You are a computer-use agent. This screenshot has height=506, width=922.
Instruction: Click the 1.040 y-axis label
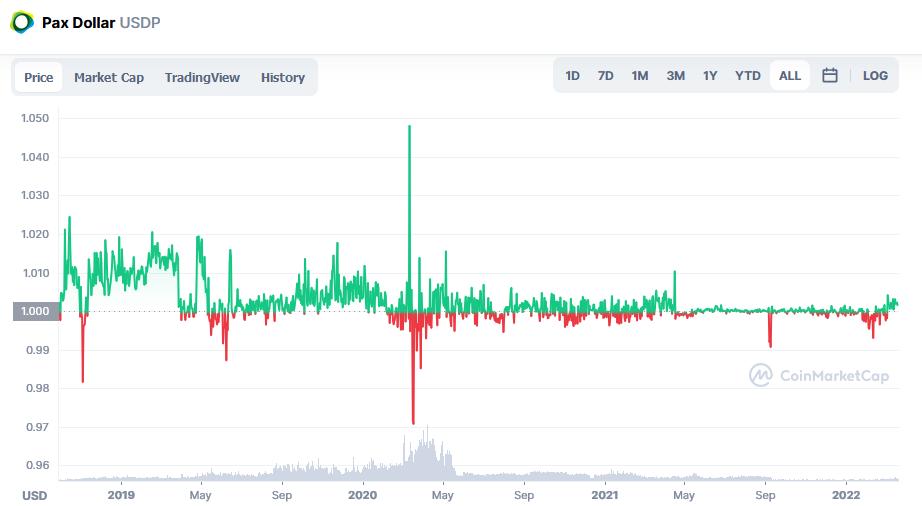(35, 157)
